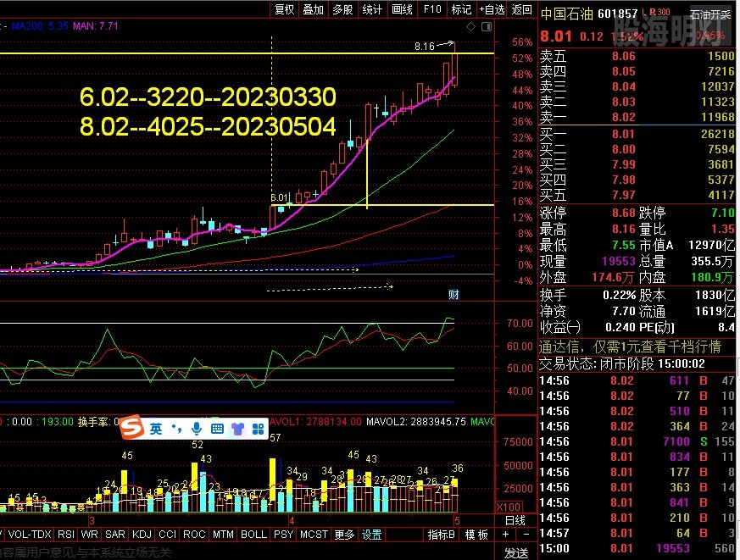Click 卖三 ask price 8.04
The width and height of the screenshot is (740, 560).
[623, 86]
